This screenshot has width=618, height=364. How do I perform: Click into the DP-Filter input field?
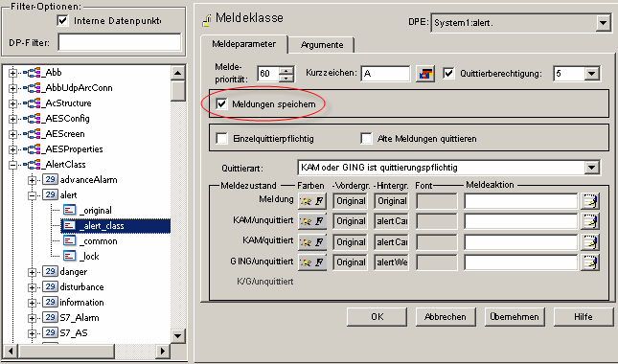[x=120, y=42]
